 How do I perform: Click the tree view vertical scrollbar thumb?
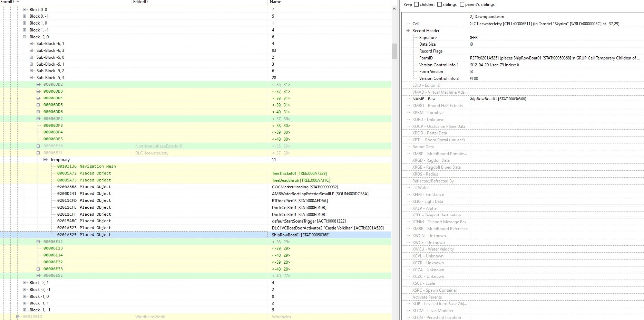click(x=394, y=51)
